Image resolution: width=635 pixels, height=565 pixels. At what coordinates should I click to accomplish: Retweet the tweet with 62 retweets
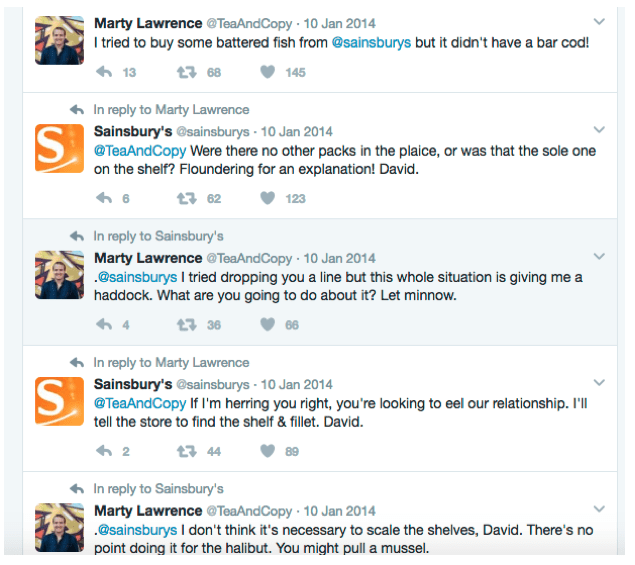click(186, 198)
